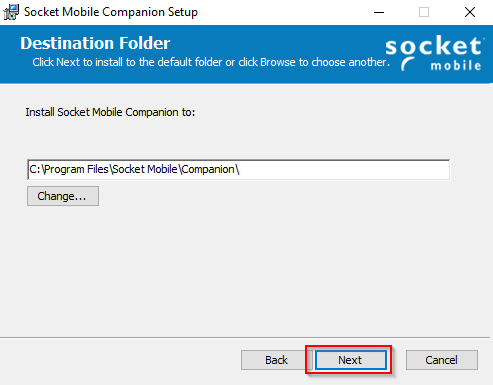Focus the destination folder path field
493x385 pixels.
pyautogui.click(x=238, y=170)
